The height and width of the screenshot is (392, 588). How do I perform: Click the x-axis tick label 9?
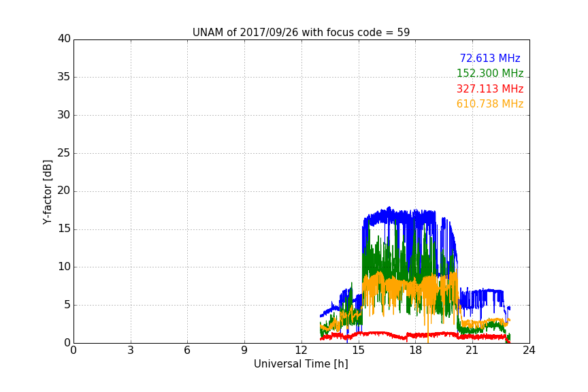click(244, 350)
